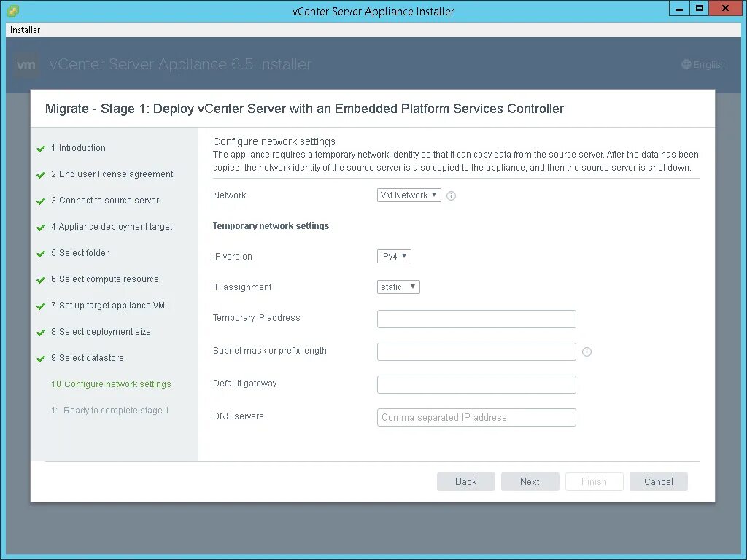Click the checkmark beside Set up target appliance VM
Image resolution: width=747 pixels, height=560 pixels.
41,306
